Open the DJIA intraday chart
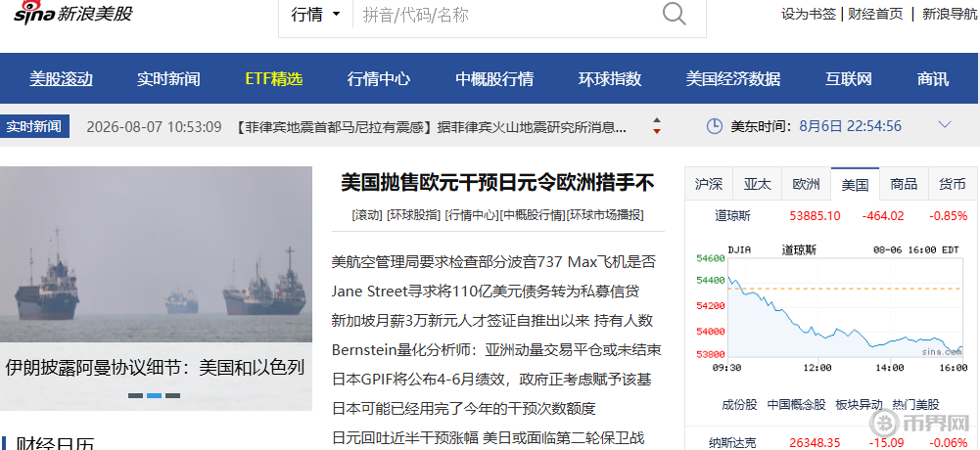The width and height of the screenshot is (980, 450). coord(831,308)
